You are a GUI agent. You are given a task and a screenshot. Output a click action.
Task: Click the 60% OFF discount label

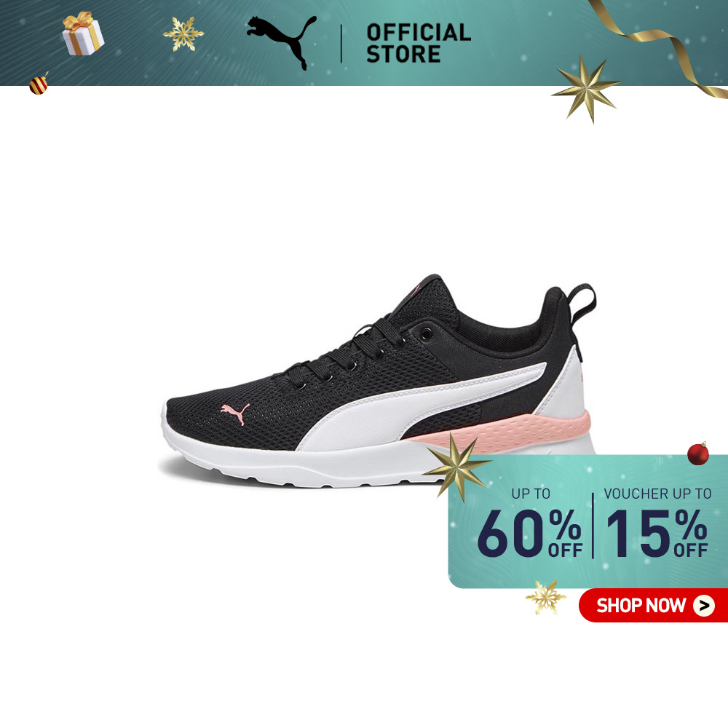(529, 525)
